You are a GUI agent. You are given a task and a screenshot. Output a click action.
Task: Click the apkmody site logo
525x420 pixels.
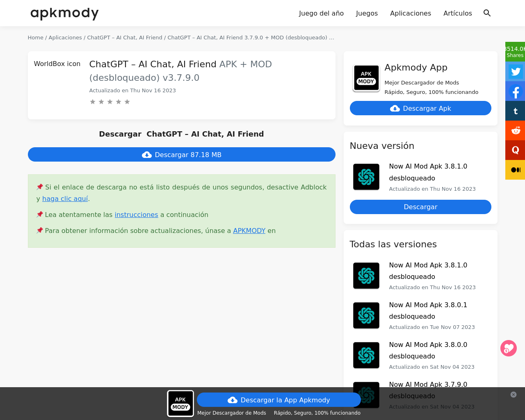pyautogui.click(x=64, y=13)
